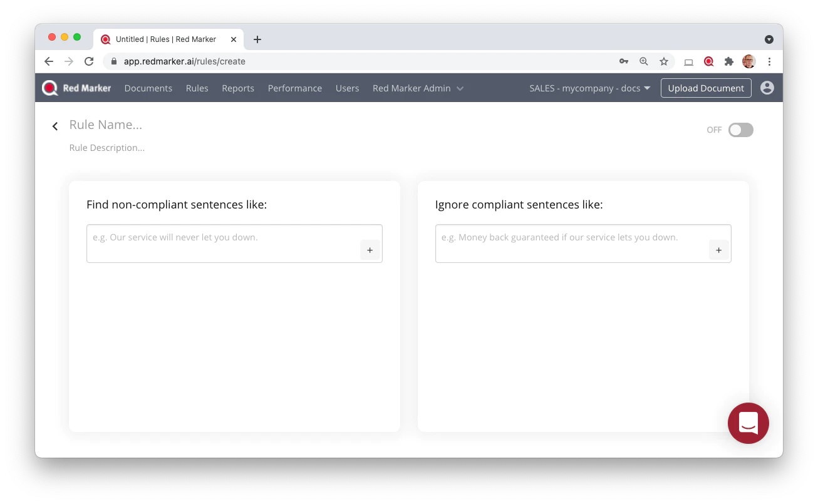Open Chrome's three-dot menu

(769, 61)
